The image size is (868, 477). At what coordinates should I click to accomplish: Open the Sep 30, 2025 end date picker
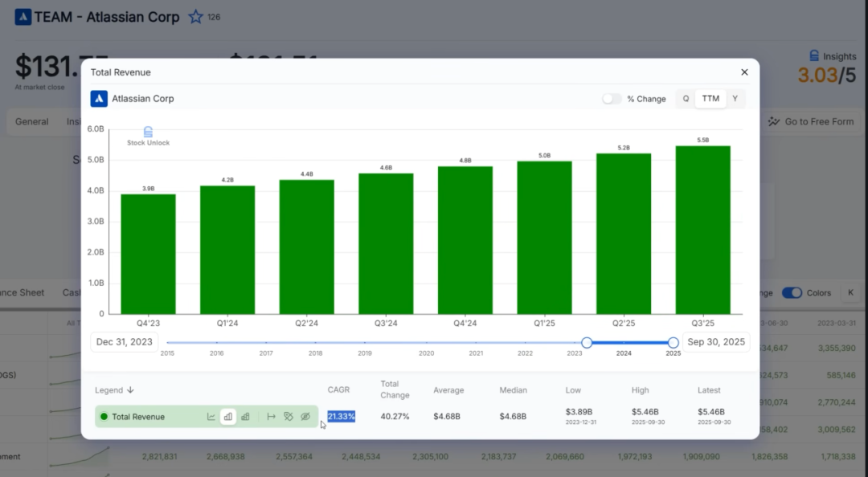tap(715, 342)
